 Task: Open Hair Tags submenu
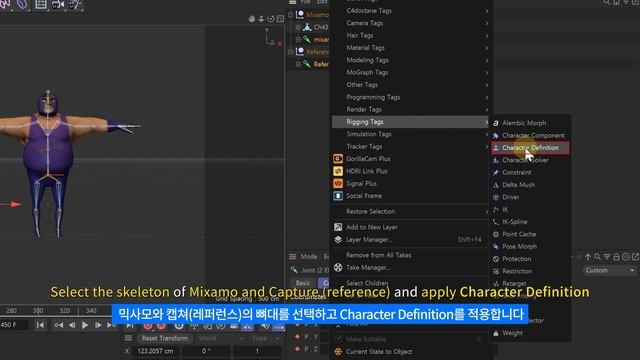(x=411, y=36)
